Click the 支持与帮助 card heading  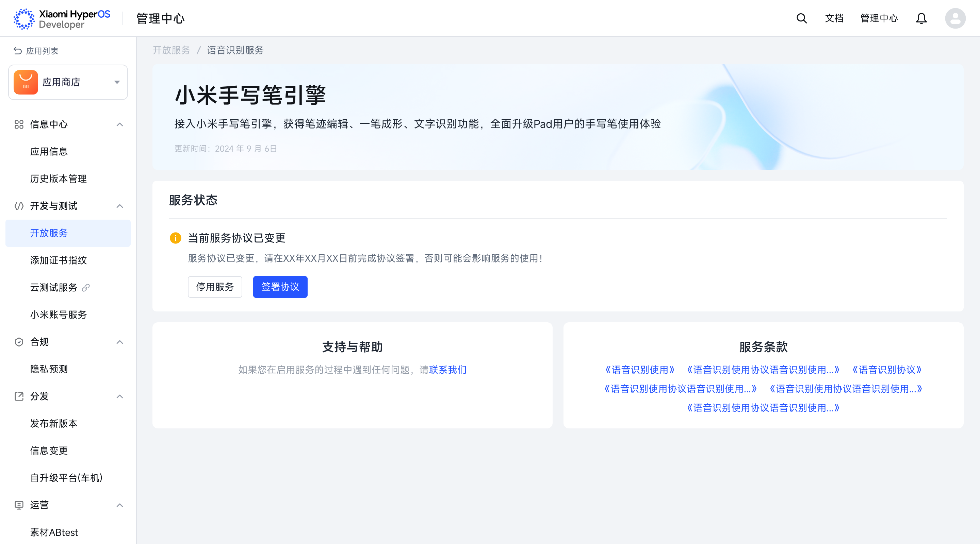click(x=352, y=347)
